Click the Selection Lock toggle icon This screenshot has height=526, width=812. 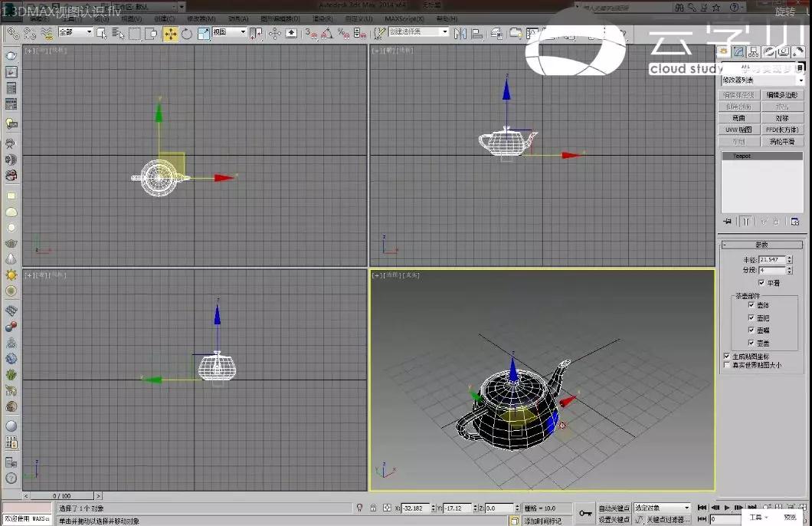[x=373, y=508]
